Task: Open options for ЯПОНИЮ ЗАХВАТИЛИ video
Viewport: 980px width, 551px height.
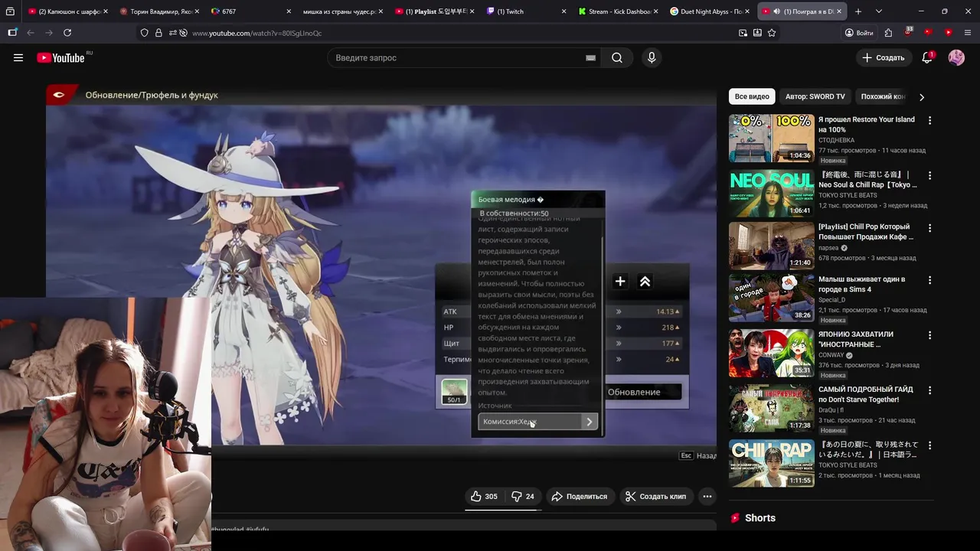Action: click(x=929, y=335)
